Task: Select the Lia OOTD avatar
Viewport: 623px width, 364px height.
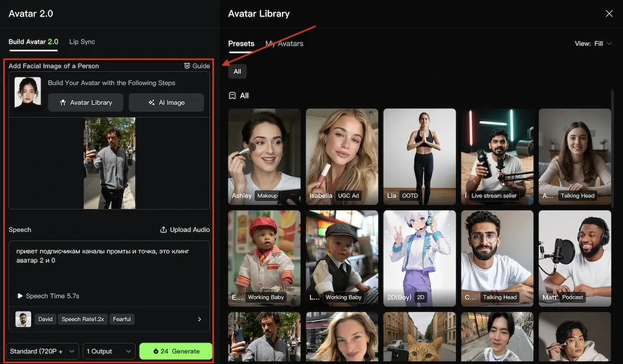Action: coord(419,156)
